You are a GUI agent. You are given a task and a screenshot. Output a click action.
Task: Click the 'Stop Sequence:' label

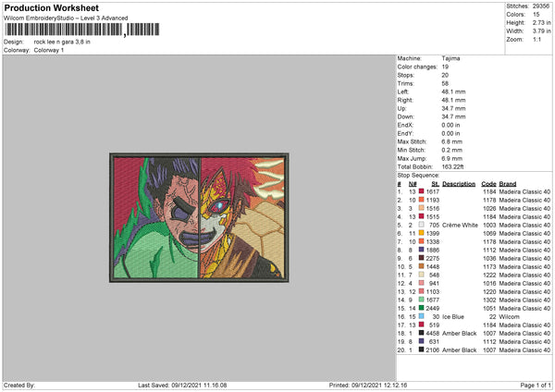[x=418, y=176]
